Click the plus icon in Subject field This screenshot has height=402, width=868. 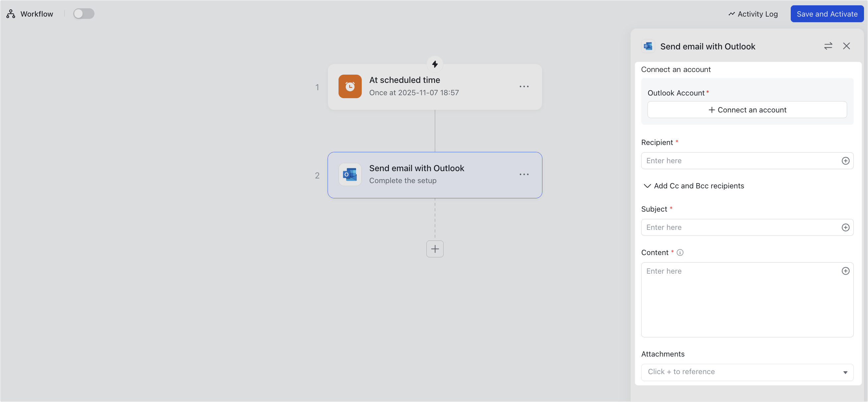coord(845,228)
